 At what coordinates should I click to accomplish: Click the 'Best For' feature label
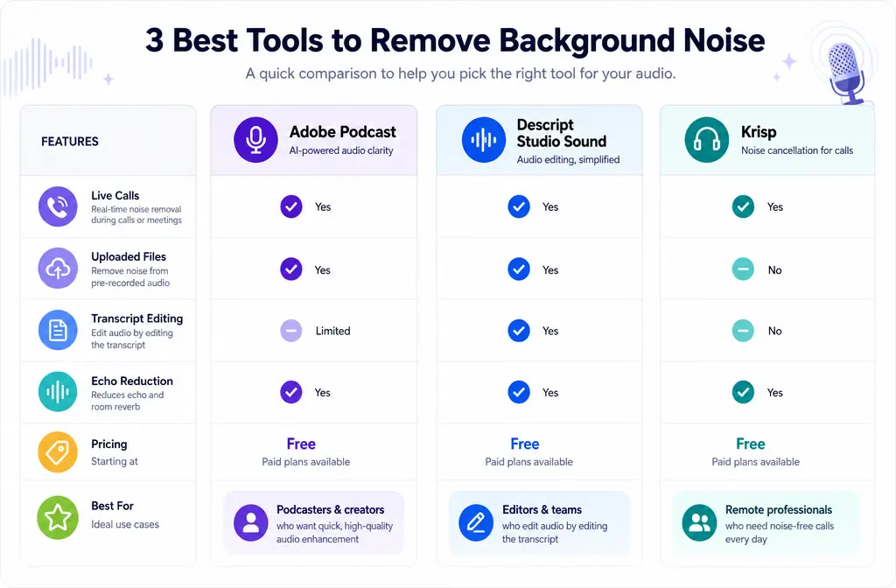pos(113,506)
